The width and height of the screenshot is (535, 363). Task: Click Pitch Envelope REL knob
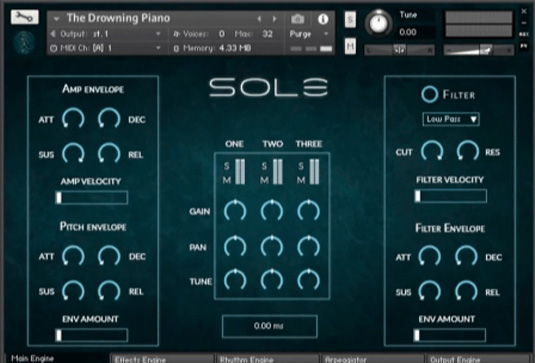(x=109, y=291)
